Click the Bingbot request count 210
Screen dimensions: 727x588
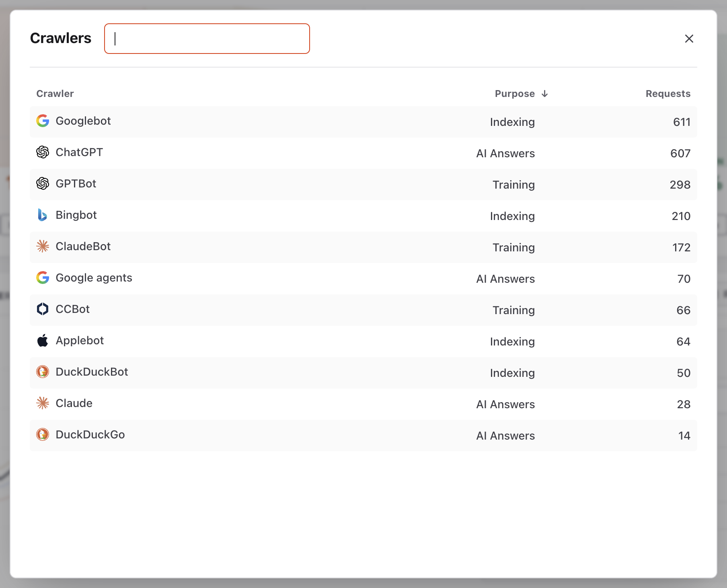[681, 216]
